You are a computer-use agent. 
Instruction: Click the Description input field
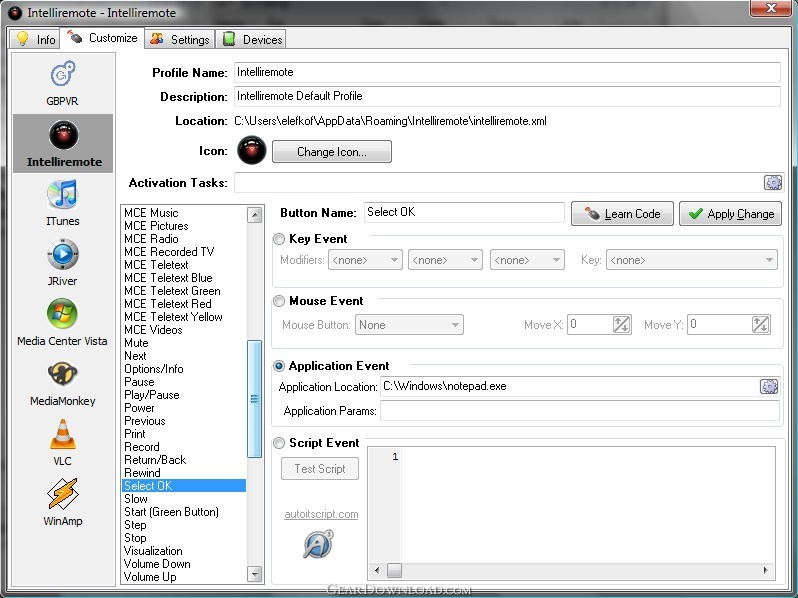pyautogui.click(x=507, y=96)
